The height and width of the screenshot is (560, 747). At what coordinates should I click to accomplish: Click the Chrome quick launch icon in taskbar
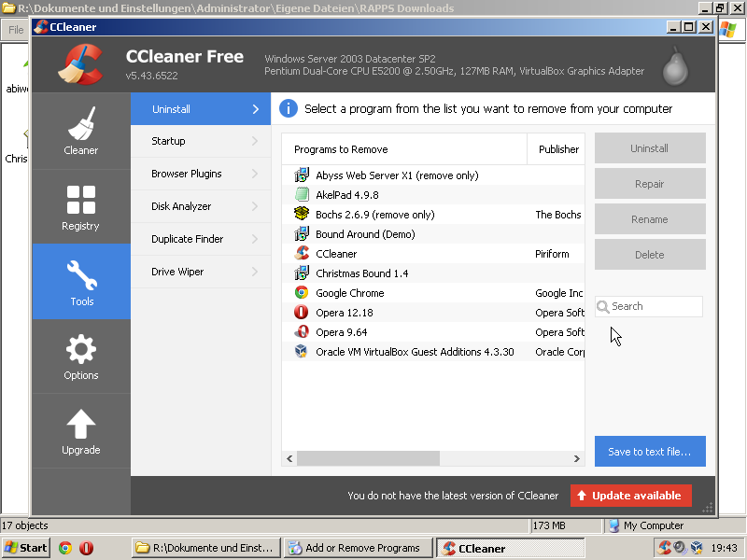[x=65, y=549]
